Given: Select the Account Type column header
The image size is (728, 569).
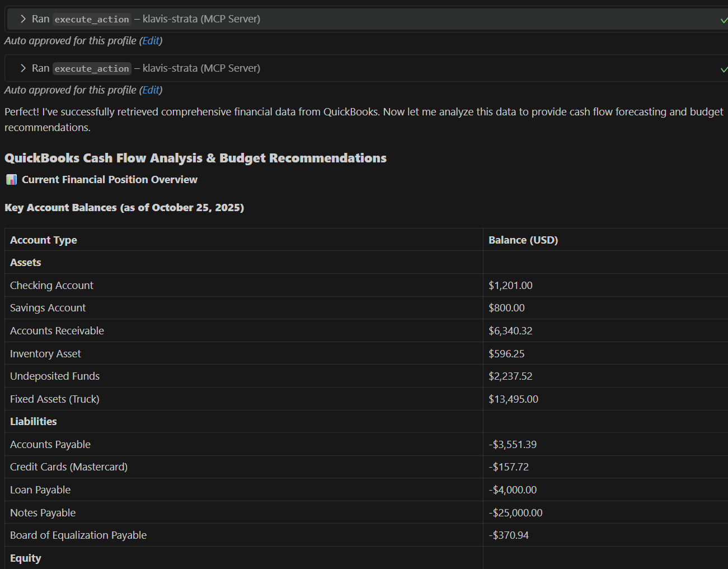Looking at the screenshot, I should 43,240.
